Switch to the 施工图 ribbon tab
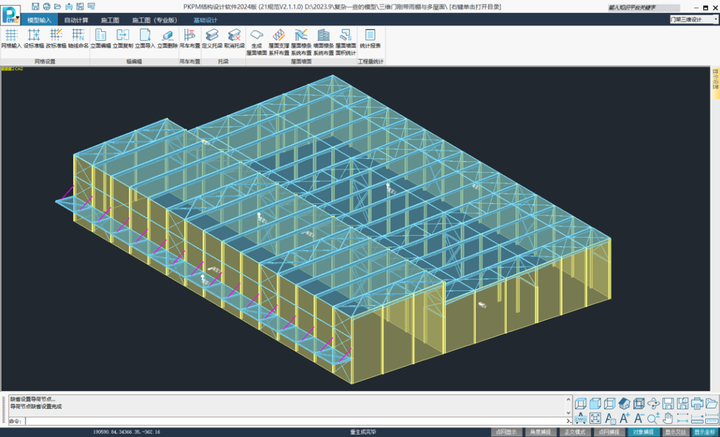The image size is (720, 437). (x=109, y=19)
